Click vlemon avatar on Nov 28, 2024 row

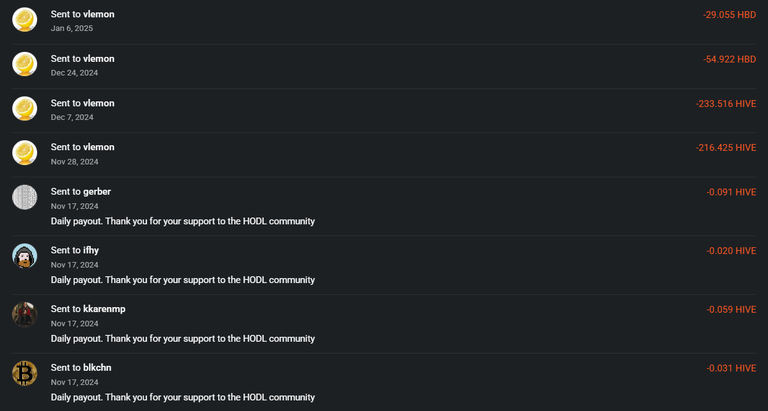tap(24, 153)
